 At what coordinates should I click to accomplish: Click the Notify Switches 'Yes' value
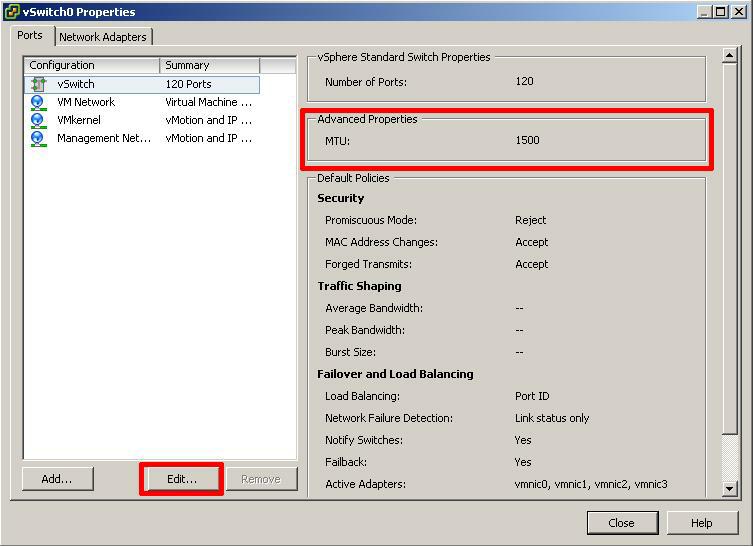click(523, 440)
